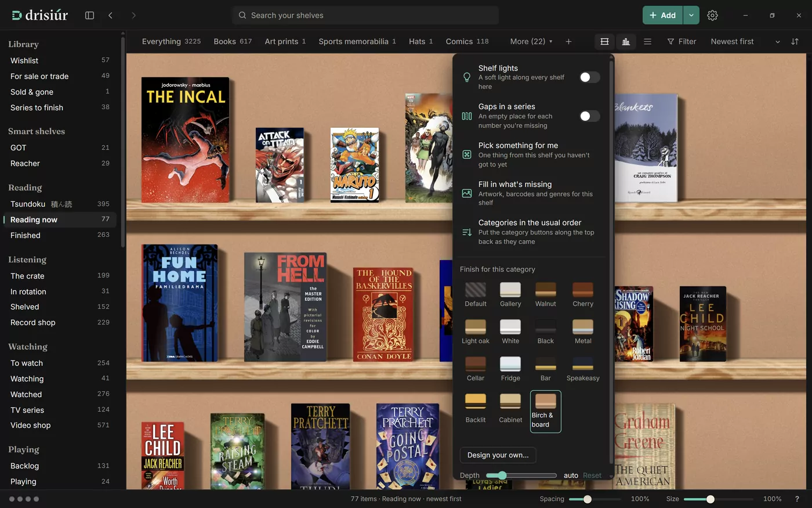This screenshot has width=812, height=508.
Task: Choose the Cherry finish swatch
Action: pyautogui.click(x=583, y=294)
